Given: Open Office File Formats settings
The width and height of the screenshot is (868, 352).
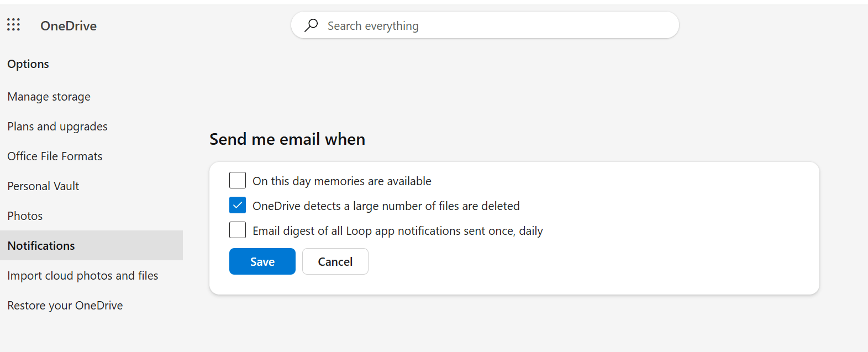Looking at the screenshot, I should [55, 156].
